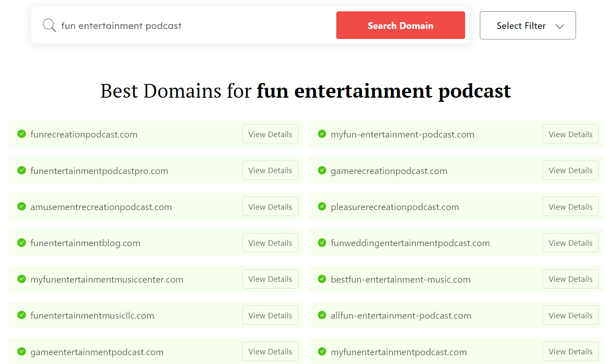Select the domain name funrecreationpodcast.com

(x=84, y=134)
